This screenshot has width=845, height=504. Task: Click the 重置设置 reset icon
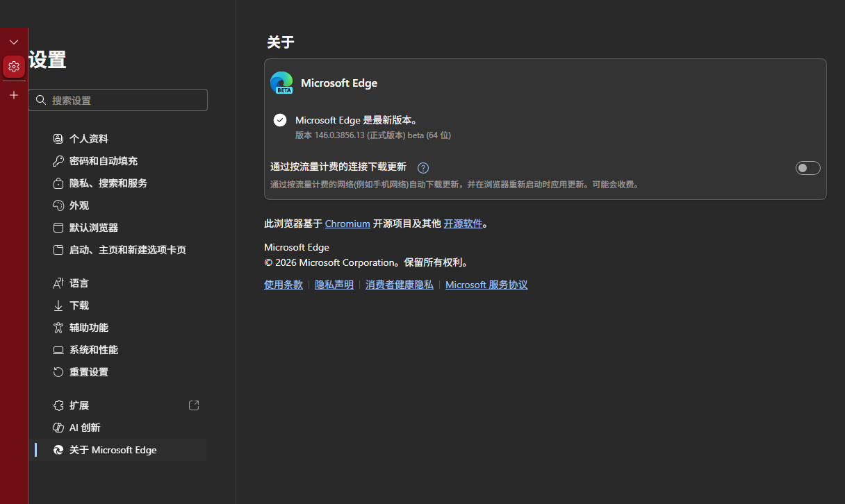pyautogui.click(x=58, y=371)
